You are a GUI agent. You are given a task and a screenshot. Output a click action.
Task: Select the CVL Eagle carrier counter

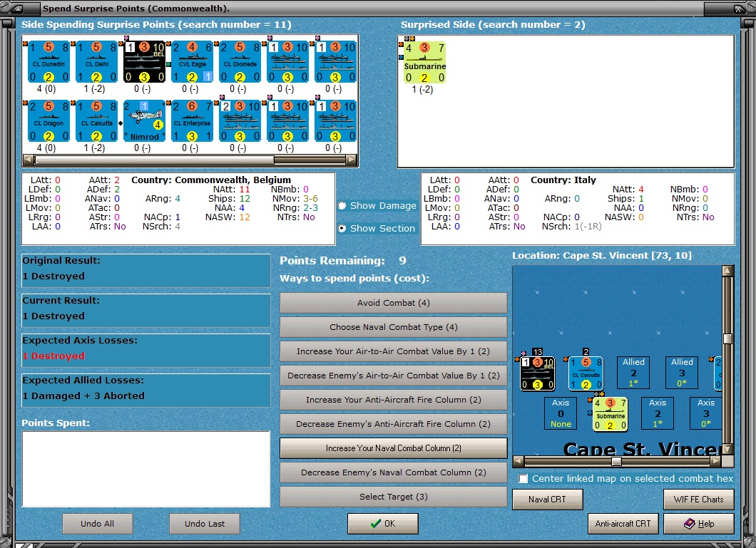[x=193, y=62]
